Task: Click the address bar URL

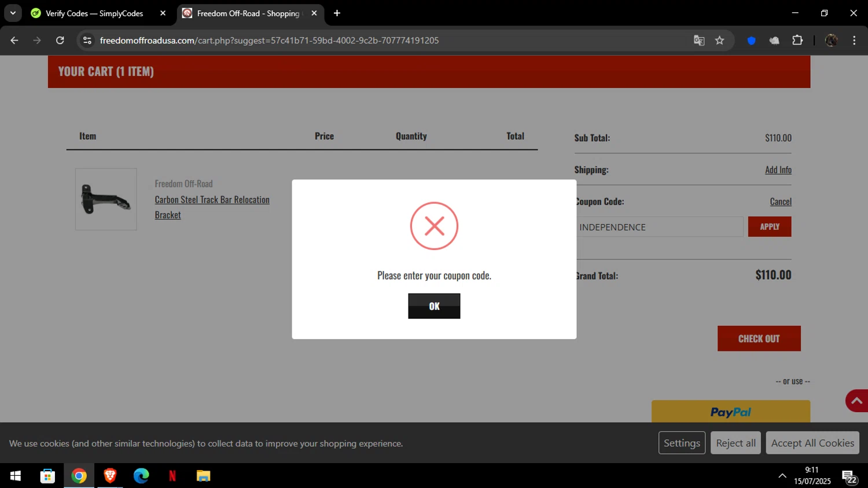Action: tap(269, 41)
